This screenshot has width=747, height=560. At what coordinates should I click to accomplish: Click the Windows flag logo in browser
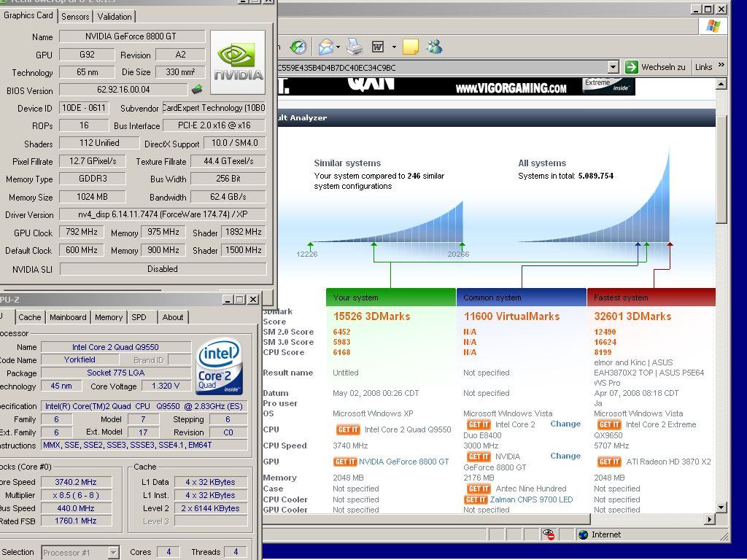point(713,26)
